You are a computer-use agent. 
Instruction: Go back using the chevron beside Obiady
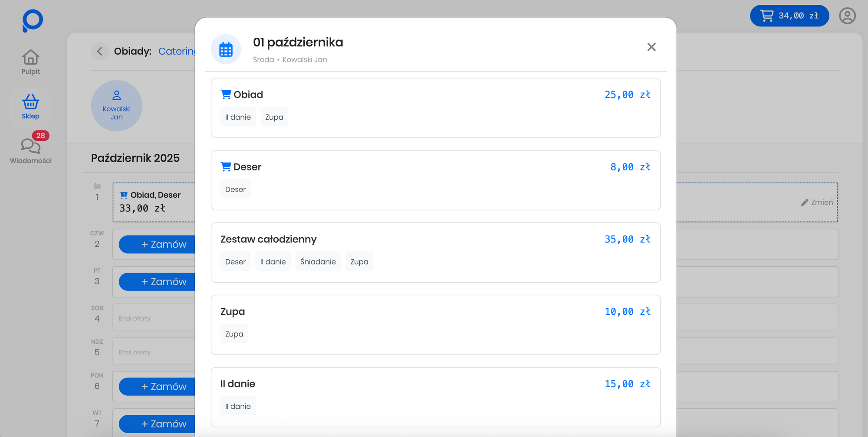pos(100,51)
